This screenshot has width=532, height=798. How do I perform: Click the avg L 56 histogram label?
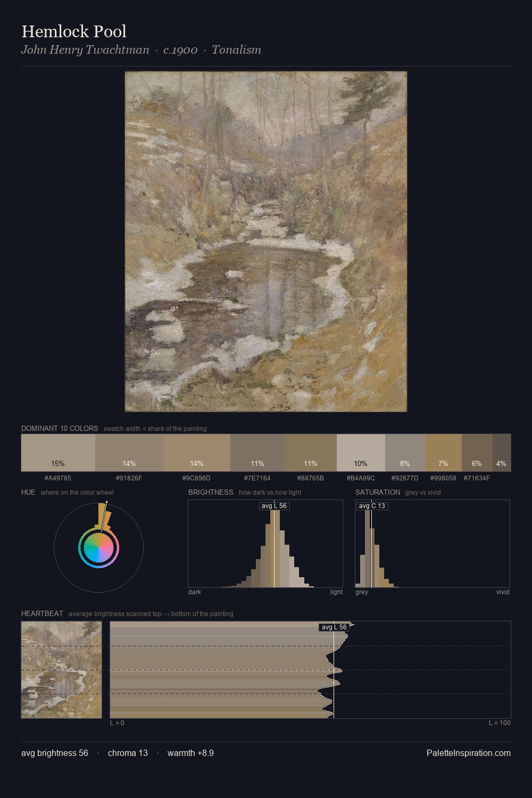click(x=274, y=506)
